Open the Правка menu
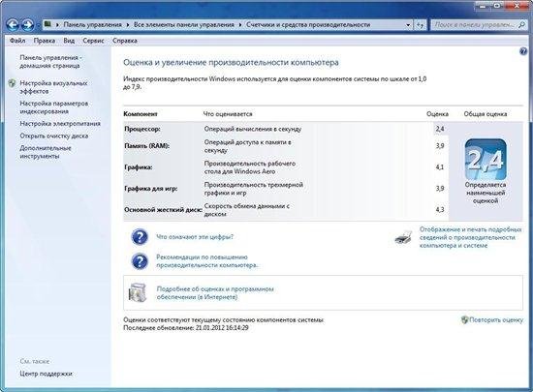Viewport: 533px width, 392px height. pos(45,41)
